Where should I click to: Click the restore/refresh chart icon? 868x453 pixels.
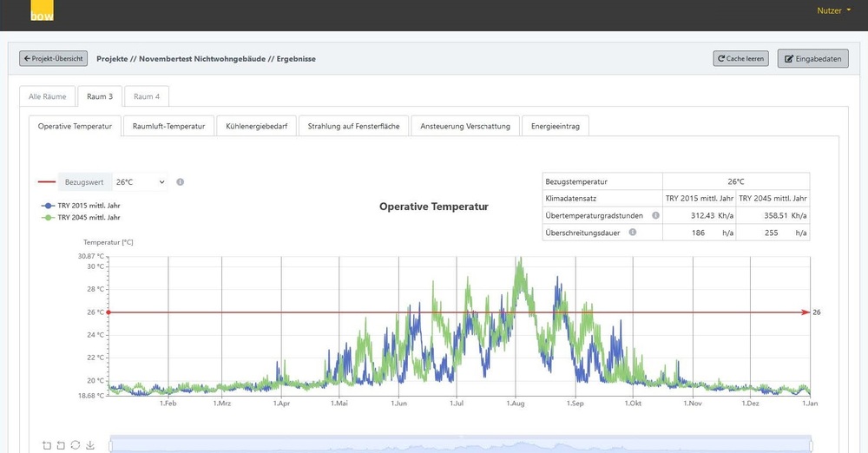(x=76, y=445)
